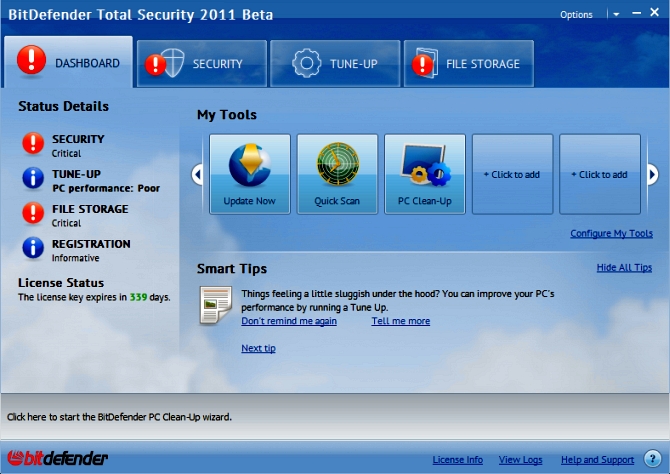Click the File Storage critical alert icon in Status Details
Viewport: 670px width, 474px height.
point(33,213)
